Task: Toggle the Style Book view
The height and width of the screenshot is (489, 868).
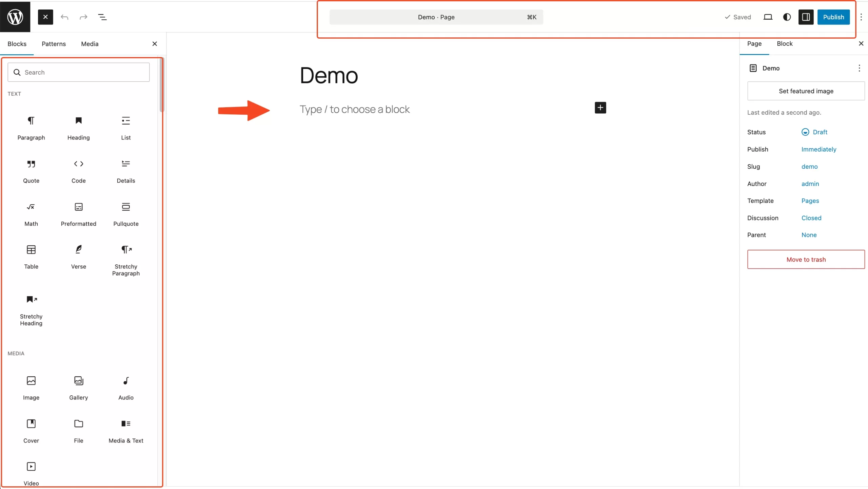Action: 787,17
